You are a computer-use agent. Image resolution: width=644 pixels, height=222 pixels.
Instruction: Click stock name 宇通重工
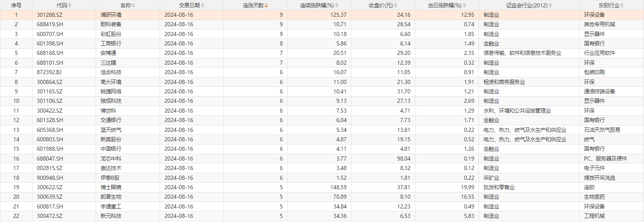[x=111, y=206]
